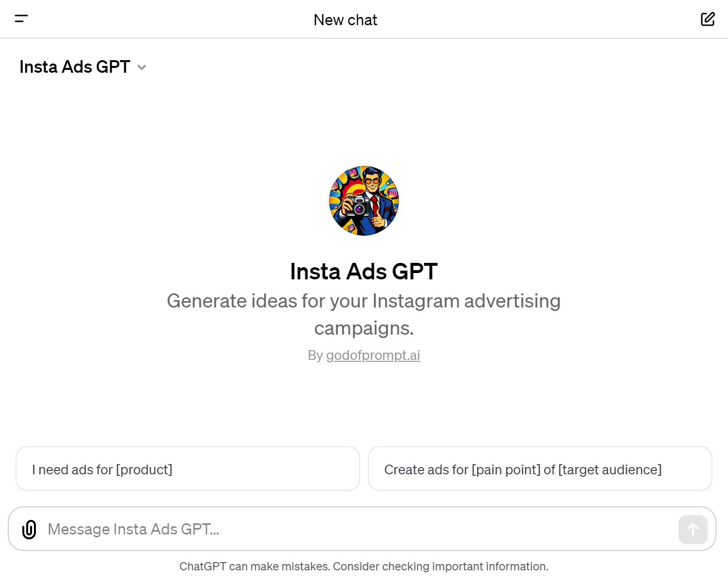Click the GPT description text below the title
728x582 pixels.
pyautogui.click(x=364, y=314)
